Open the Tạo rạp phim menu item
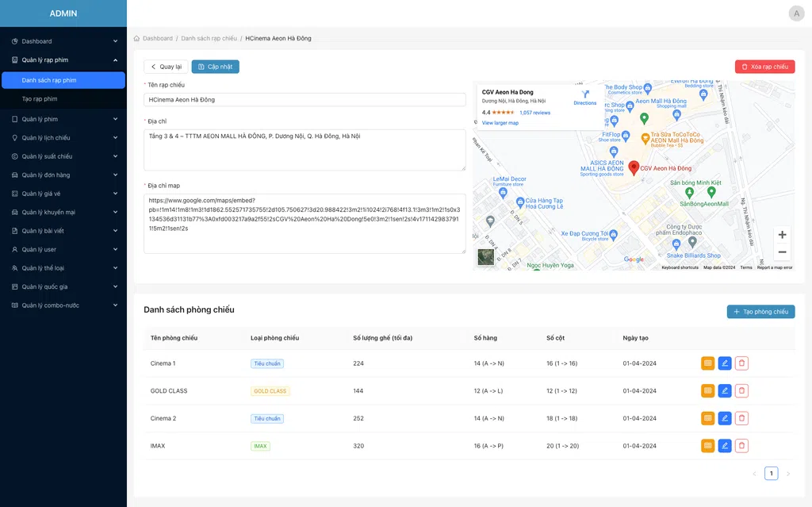This screenshot has width=812, height=507. point(63,99)
